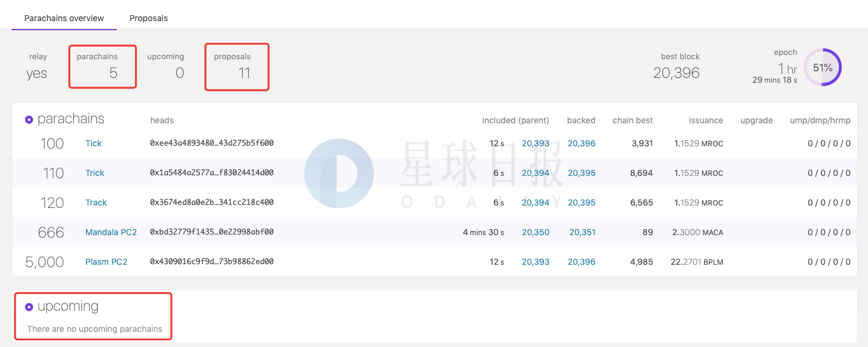The height and width of the screenshot is (347, 868).
Task: Open the Proposals tab
Action: 148,18
